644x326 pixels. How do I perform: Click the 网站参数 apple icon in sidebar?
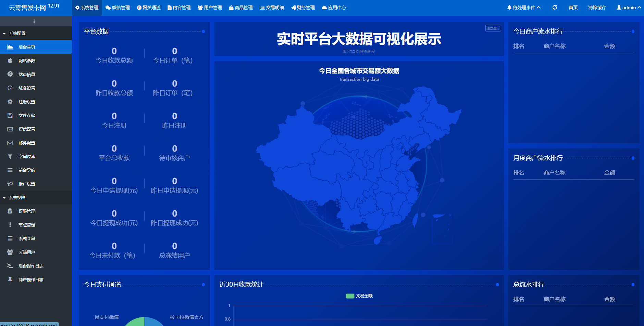pos(10,61)
